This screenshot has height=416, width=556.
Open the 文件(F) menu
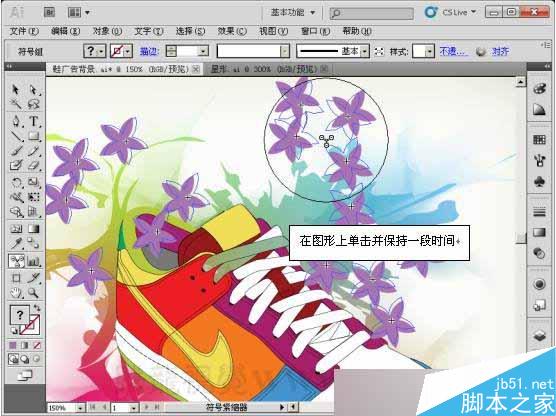pos(24,31)
